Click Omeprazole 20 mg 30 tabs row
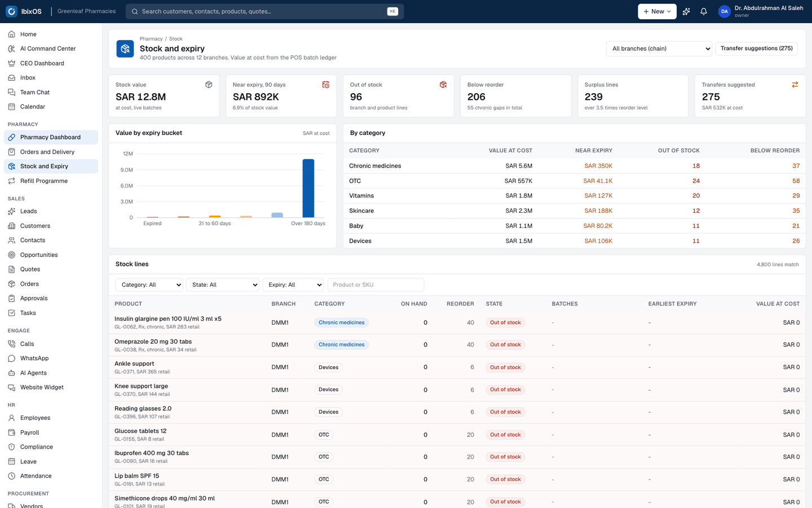 pos(457,345)
